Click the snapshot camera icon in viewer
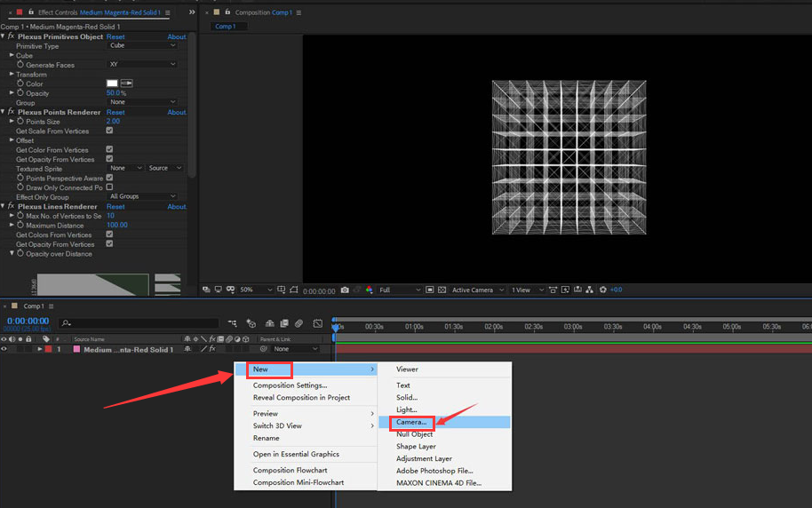 (344, 290)
